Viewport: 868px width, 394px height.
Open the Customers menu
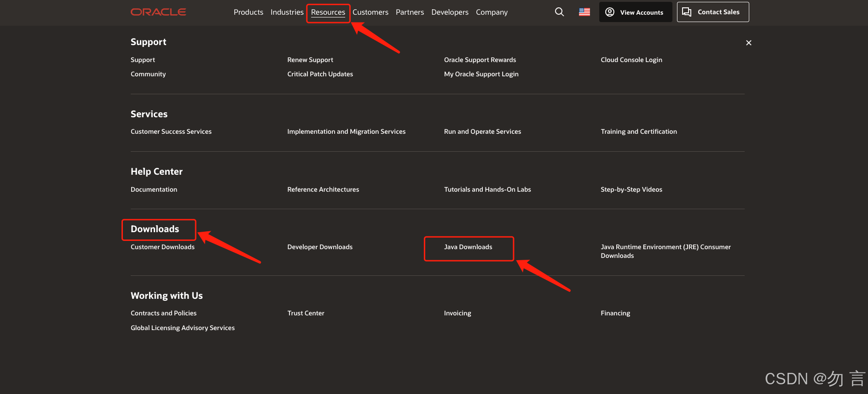coord(370,12)
